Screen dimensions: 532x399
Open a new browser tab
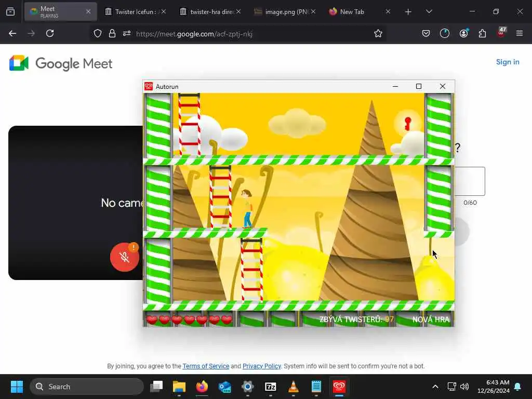pos(408,12)
